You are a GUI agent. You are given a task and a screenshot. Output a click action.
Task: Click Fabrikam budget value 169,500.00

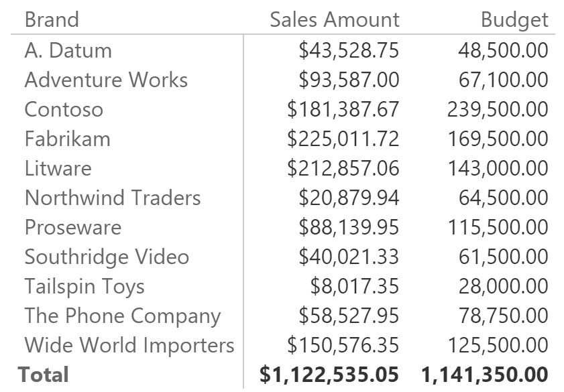pyautogui.click(x=498, y=139)
